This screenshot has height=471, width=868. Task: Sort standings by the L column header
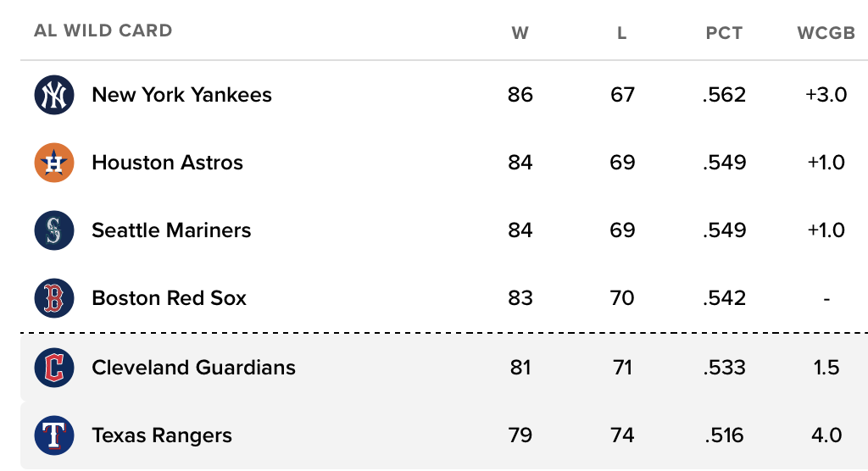point(622,33)
